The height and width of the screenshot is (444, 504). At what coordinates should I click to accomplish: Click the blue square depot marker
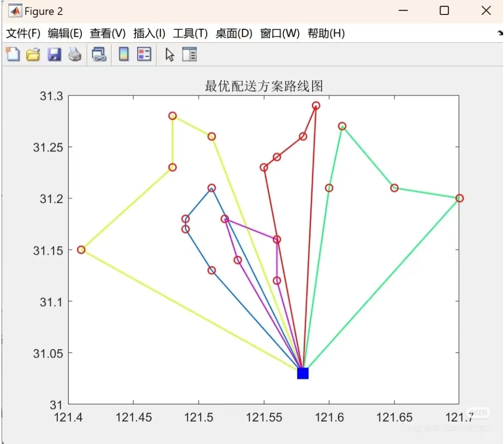point(303,373)
